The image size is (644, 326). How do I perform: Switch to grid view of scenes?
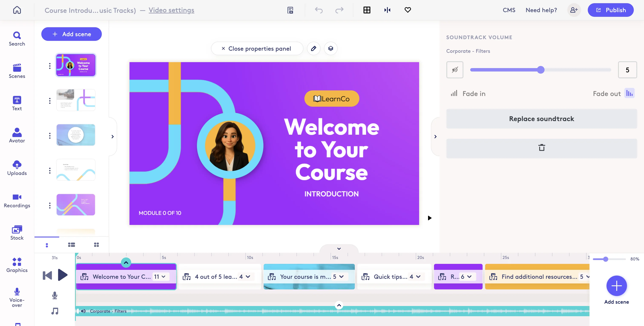pyautogui.click(x=96, y=245)
